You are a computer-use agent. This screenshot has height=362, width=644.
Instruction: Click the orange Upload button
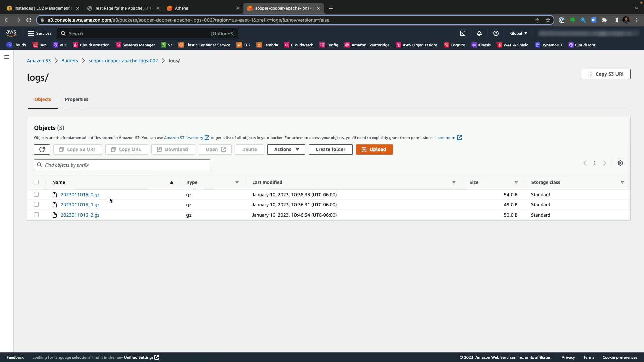coord(374,149)
